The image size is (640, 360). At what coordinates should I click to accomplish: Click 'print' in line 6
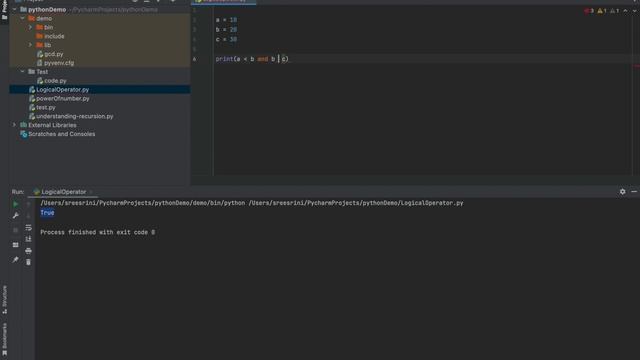pos(224,59)
